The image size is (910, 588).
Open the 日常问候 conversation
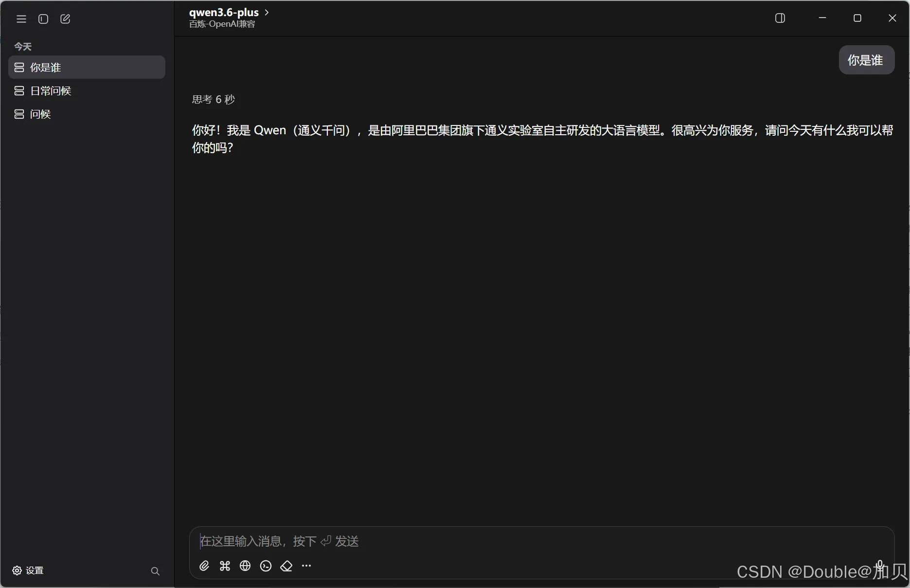tap(87, 90)
